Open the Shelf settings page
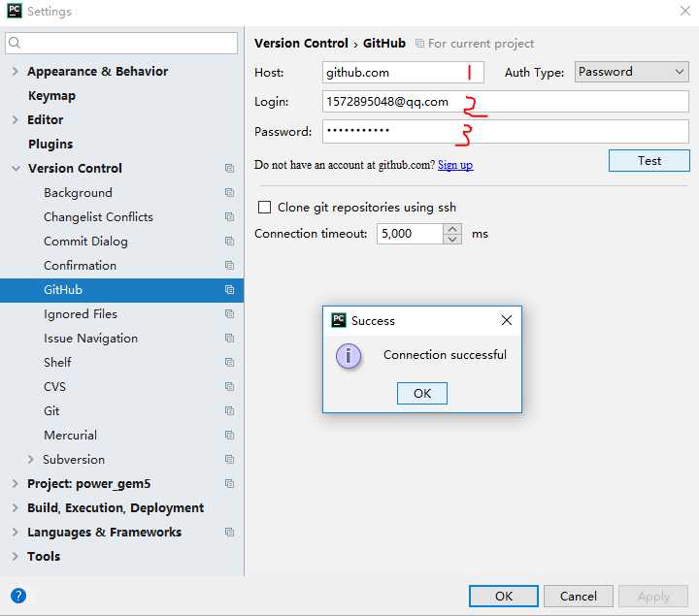Viewport: 699px width, 616px height. coord(57,362)
